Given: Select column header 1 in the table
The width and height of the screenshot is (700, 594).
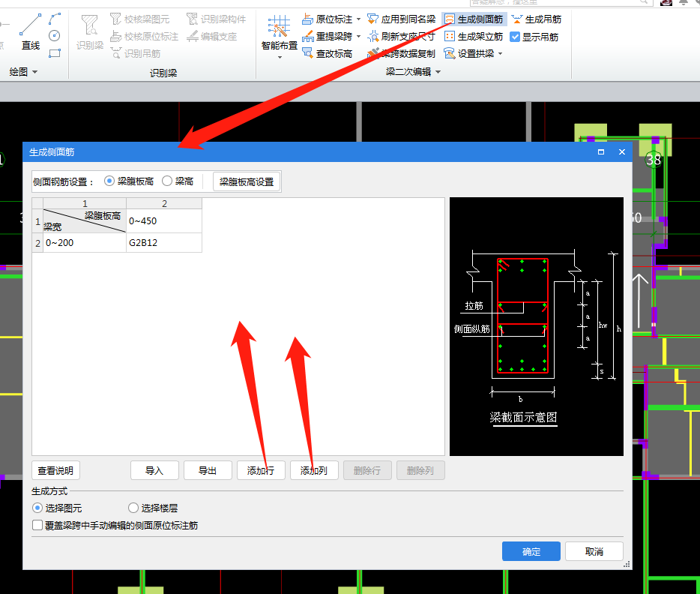Looking at the screenshot, I should pos(85,204).
